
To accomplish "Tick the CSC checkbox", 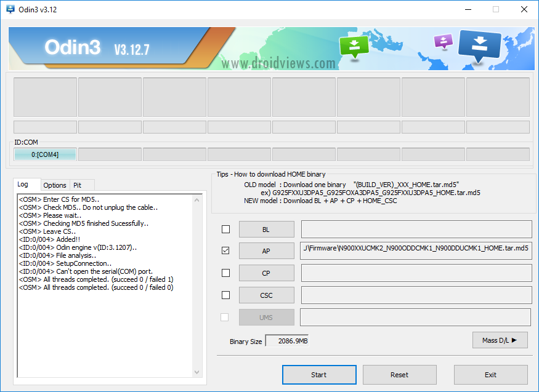I will pyautogui.click(x=226, y=295).
